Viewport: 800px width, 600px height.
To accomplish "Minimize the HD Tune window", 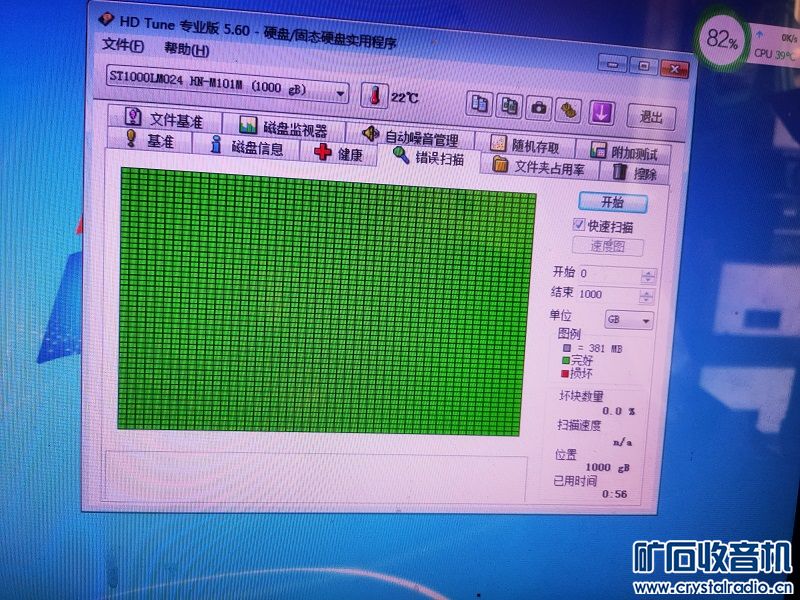I will [x=612, y=64].
